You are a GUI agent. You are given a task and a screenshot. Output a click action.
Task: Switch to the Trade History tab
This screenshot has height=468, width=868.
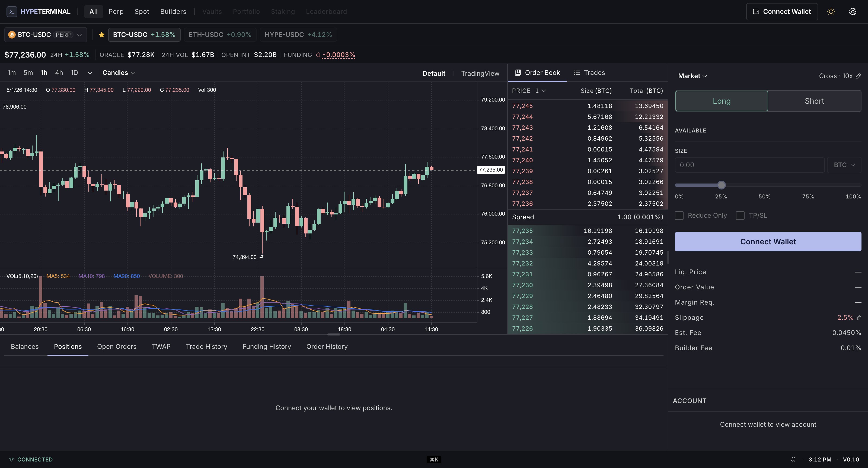206,347
